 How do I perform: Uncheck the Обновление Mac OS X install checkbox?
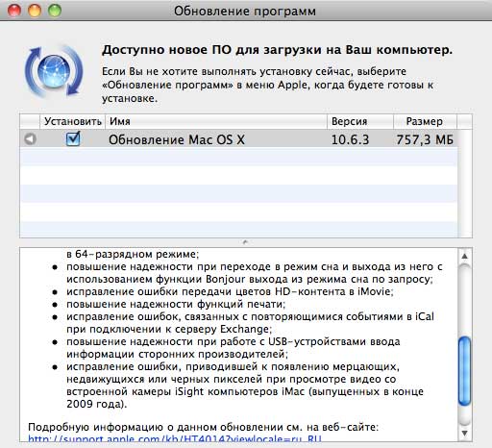[x=73, y=138]
